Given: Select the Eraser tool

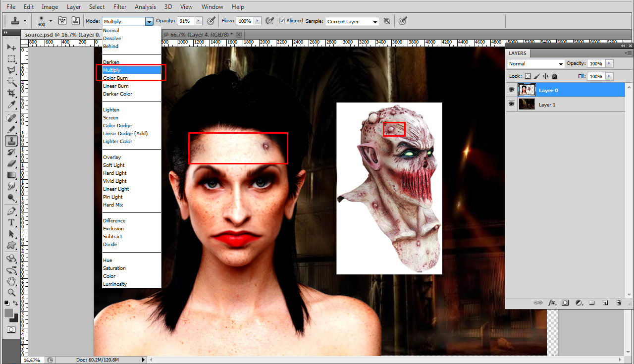Looking at the screenshot, I should pyautogui.click(x=11, y=163).
